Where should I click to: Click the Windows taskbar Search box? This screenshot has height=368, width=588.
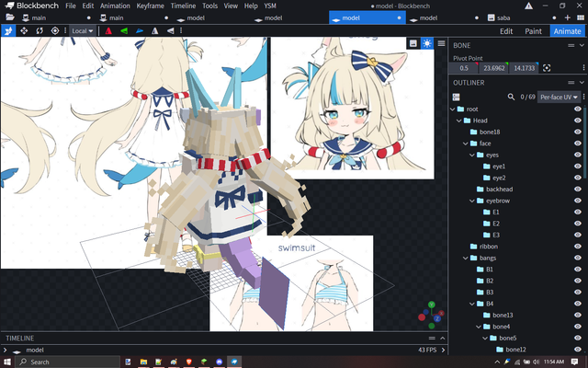click(67, 362)
